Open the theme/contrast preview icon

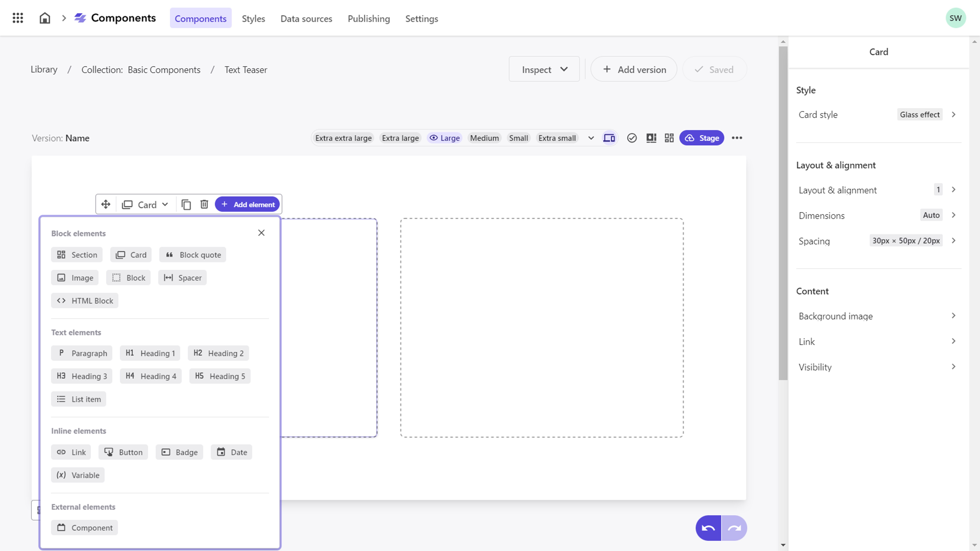pos(651,138)
